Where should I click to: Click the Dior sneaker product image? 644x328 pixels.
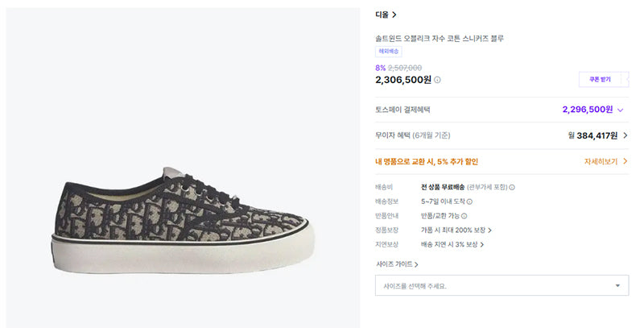tap(184, 220)
